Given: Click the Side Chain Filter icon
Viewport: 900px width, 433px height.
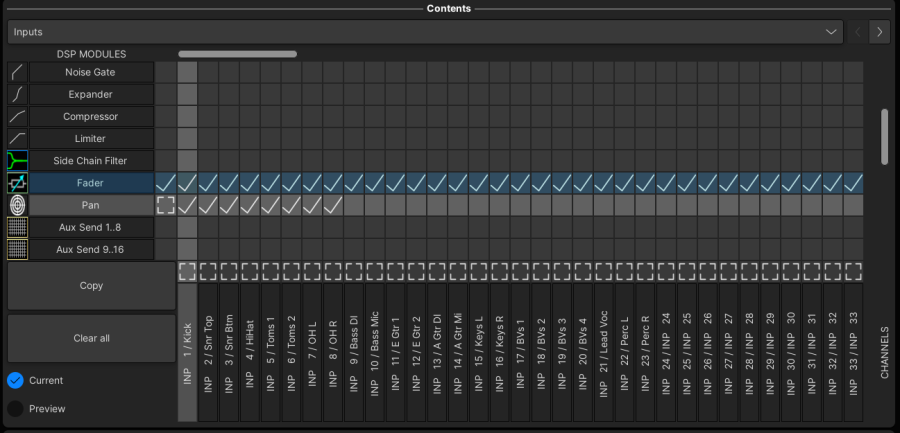Looking at the screenshot, I should pos(18,160).
